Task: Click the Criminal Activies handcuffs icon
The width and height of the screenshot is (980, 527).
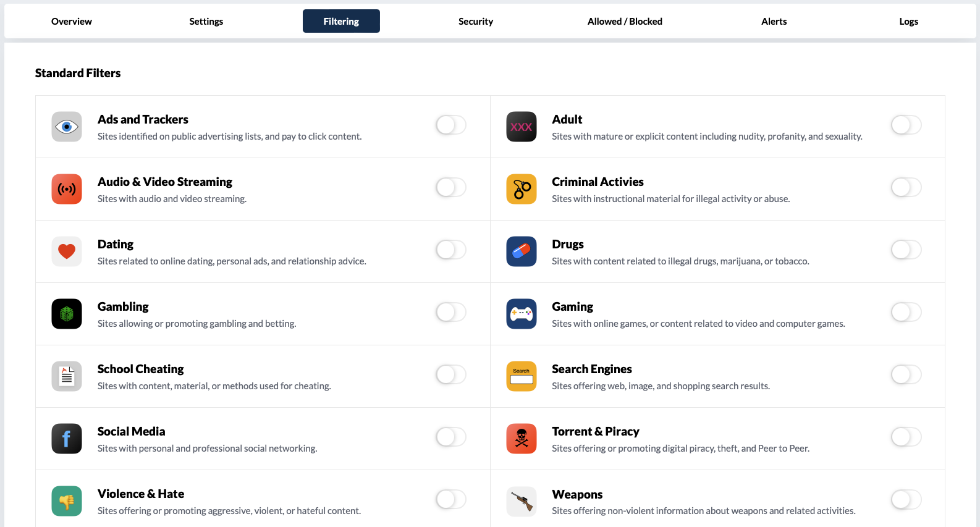Action: 522,189
